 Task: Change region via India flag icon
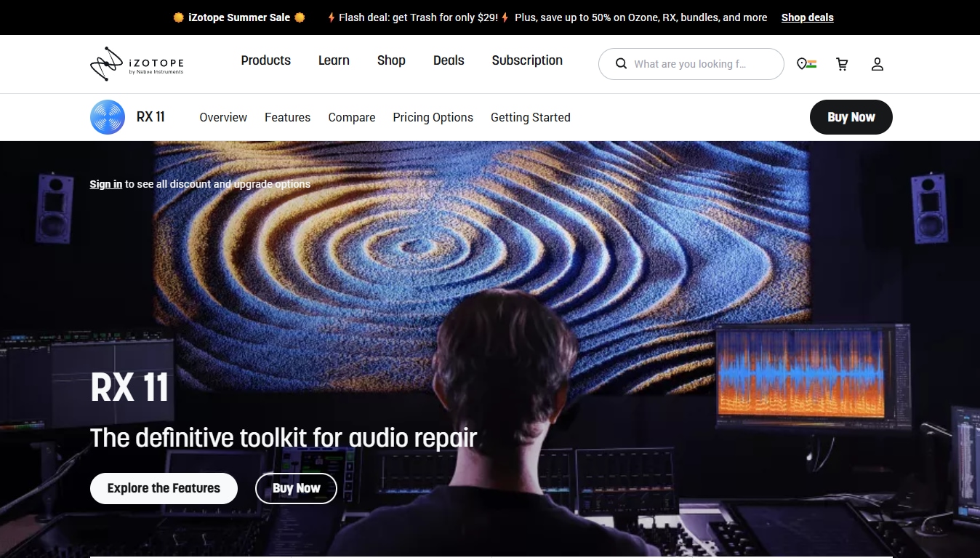tap(806, 64)
